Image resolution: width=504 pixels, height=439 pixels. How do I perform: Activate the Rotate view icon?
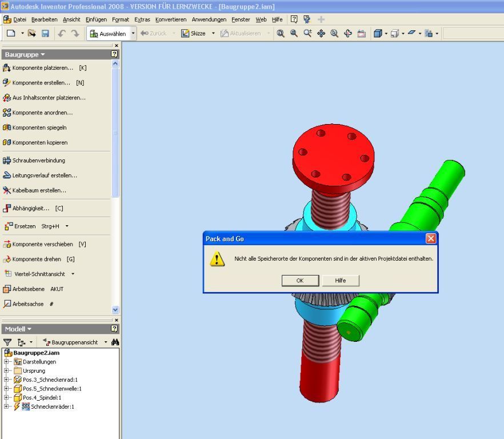click(x=348, y=33)
